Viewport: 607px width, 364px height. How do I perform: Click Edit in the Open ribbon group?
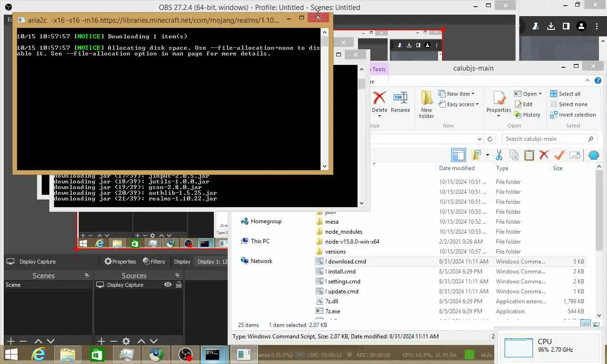tap(524, 104)
